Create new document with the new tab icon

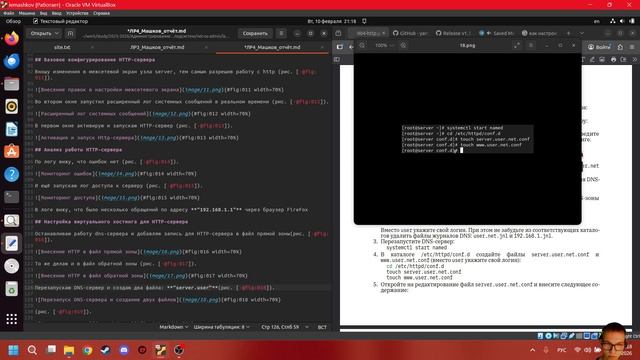70,33
